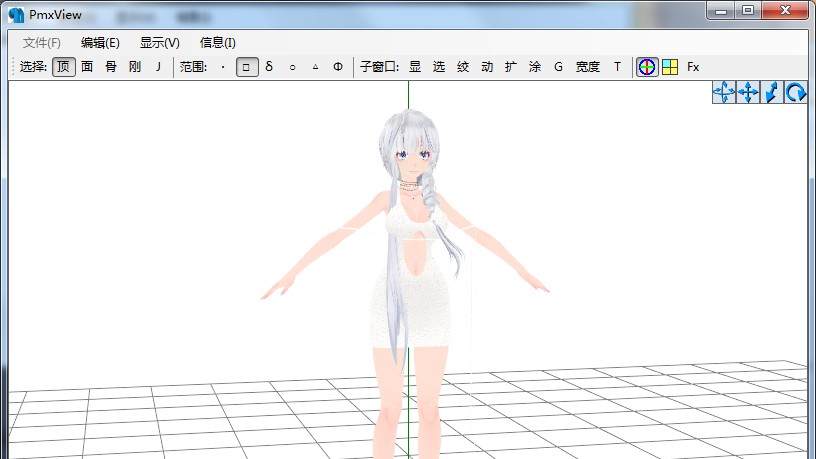
Task: Open the 显示(V) menu
Action: 160,42
